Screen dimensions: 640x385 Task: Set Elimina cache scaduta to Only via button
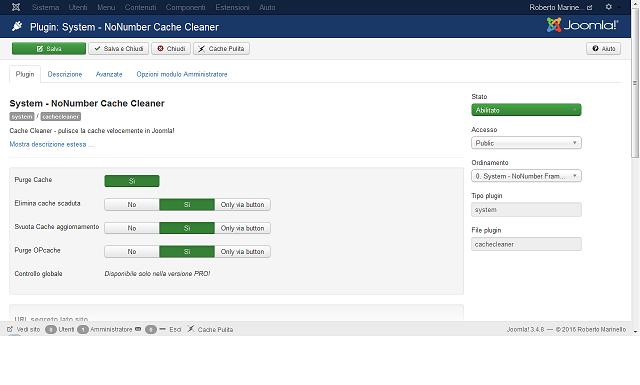point(242,205)
